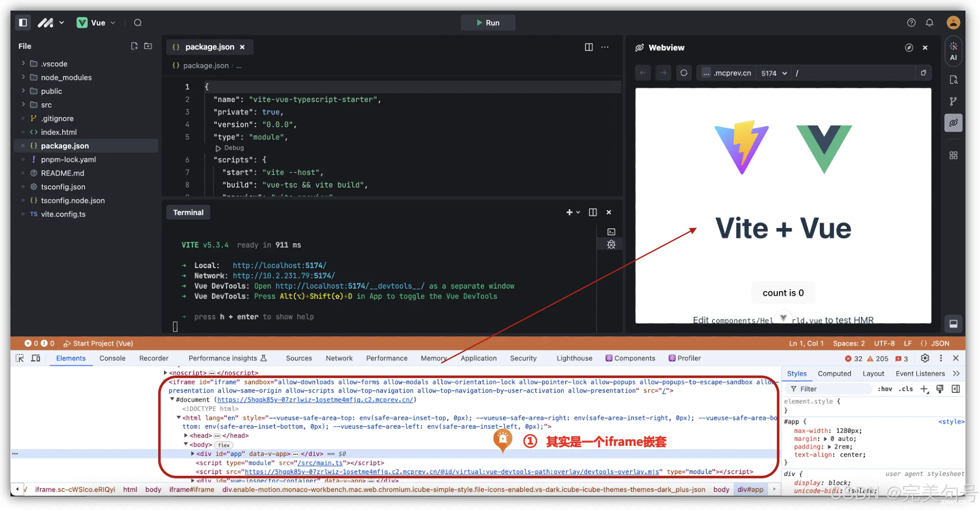The image size is (980, 510).
Task: Create a new folder in File panel
Action: click(x=148, y=46)
